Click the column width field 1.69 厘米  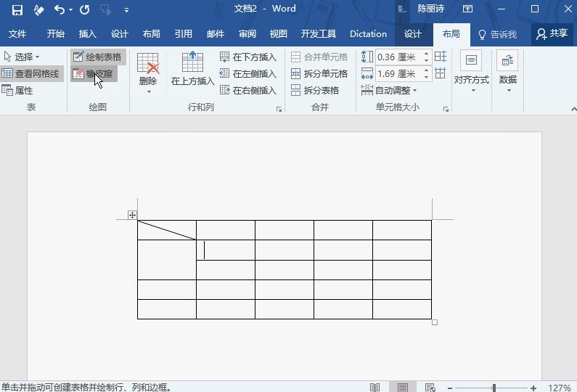point(398,73)
